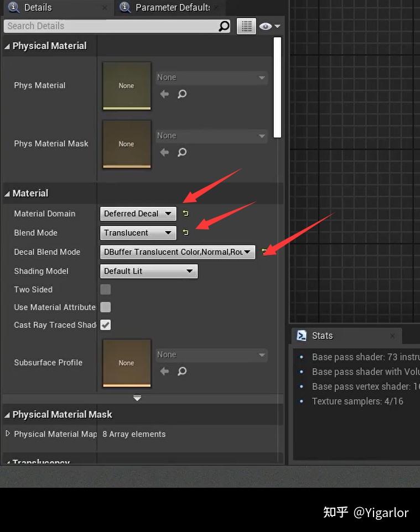Click the Decal Blend Mode label
The width and height of the screenshot is (420, 532).
click(47, 252)
